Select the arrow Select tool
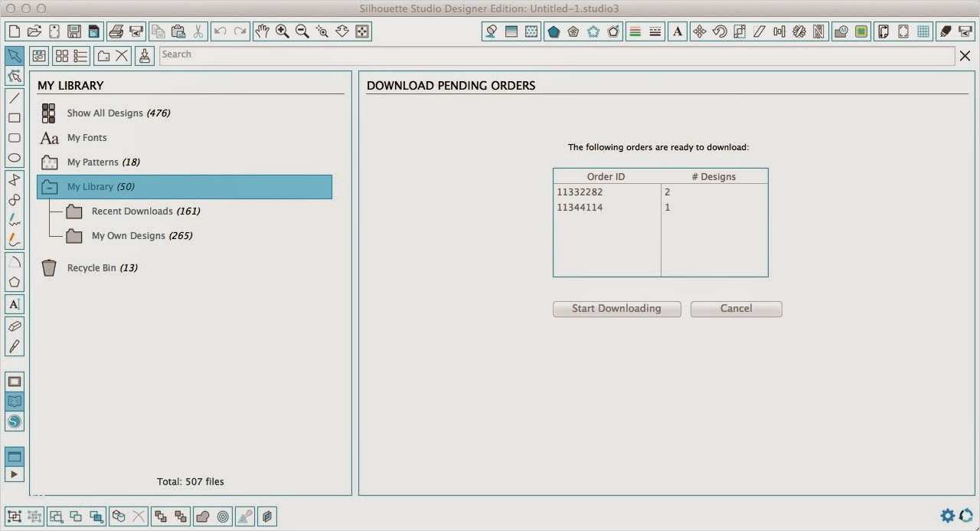The image size is (980, 531). [x=14, y=56]
